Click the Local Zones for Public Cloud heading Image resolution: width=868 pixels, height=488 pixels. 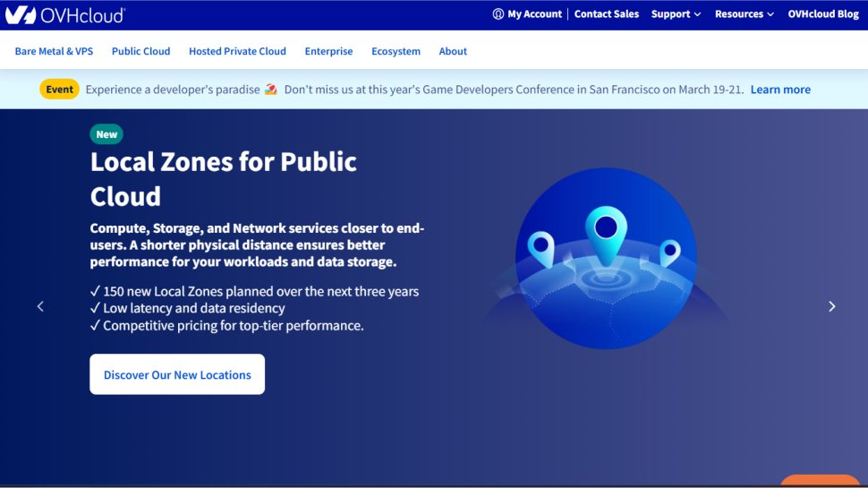[224, 179]
